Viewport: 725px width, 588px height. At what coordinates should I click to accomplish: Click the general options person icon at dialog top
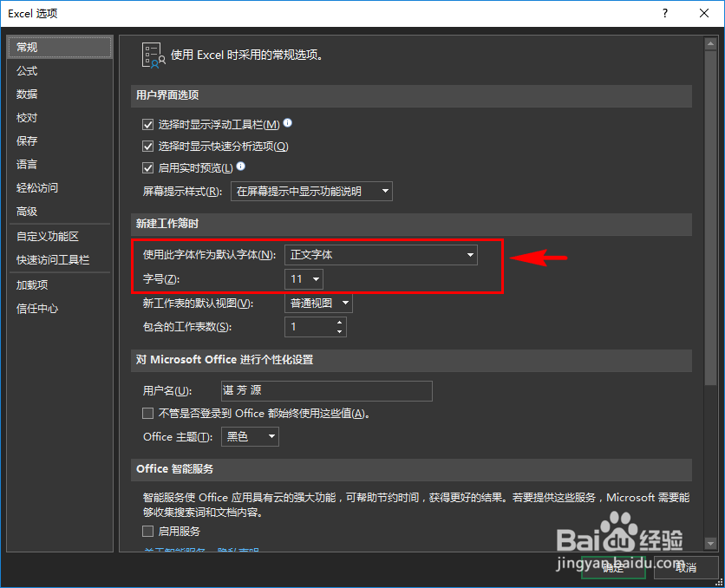click(156, 54)
